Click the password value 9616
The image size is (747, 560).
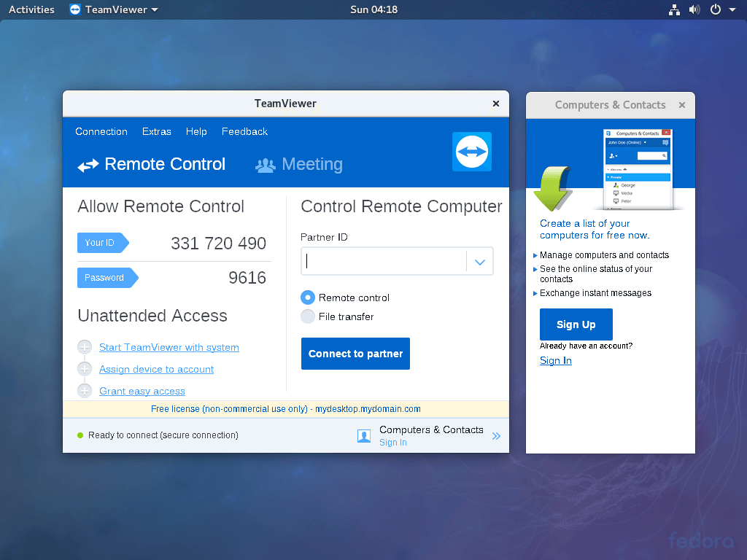tap(247, 278)
